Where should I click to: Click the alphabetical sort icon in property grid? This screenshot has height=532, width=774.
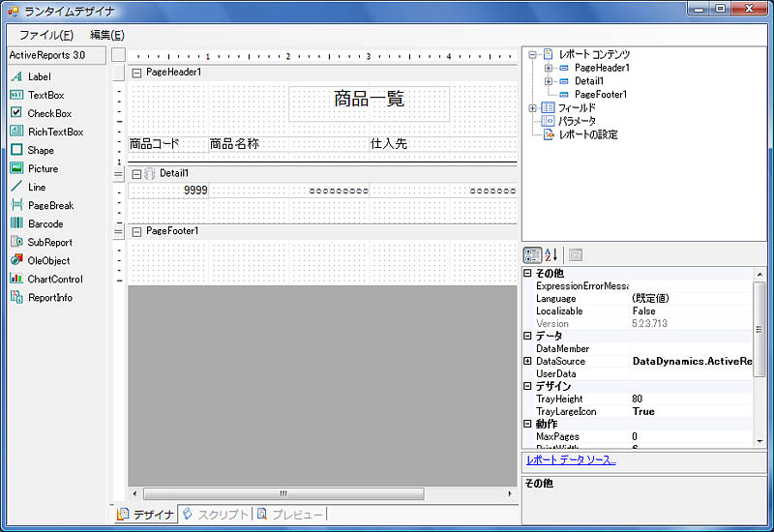pos(551,255)
